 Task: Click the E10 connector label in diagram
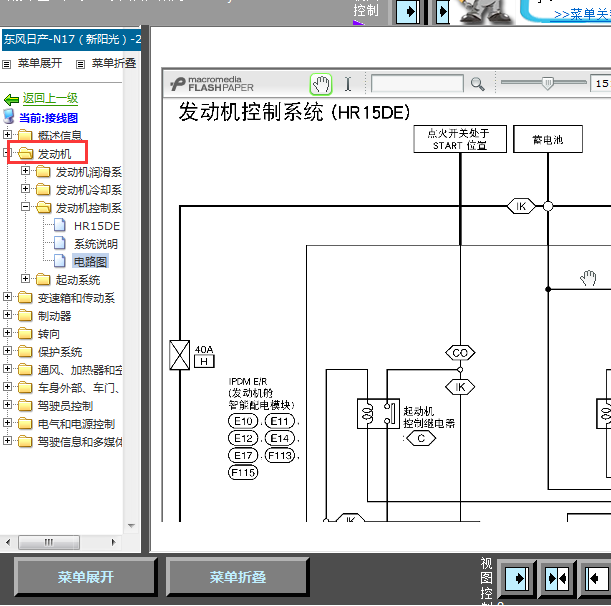tap(243, 421)
